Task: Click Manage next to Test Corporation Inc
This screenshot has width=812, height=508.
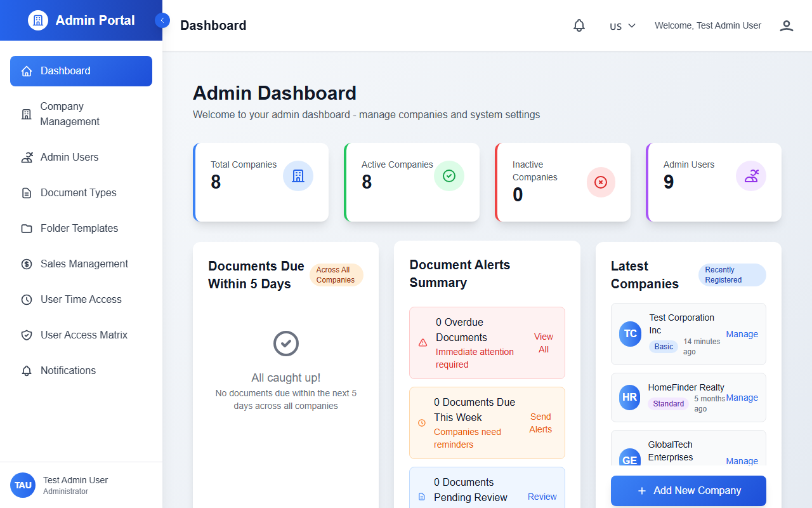Action: point(742,334)
